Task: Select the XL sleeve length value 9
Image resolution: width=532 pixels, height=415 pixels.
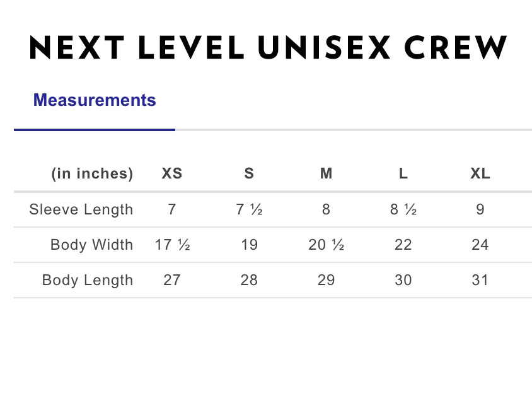Action: point(480,209)
